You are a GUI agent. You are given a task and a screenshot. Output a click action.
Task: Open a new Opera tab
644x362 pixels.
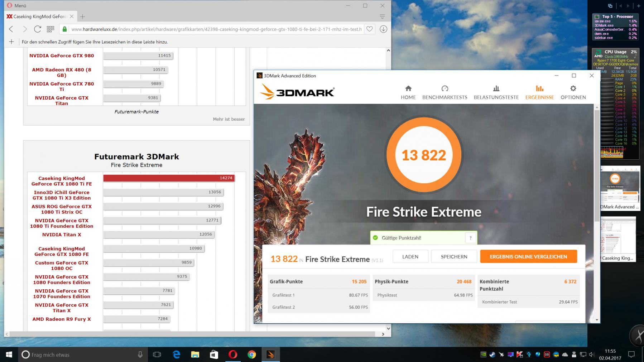click(83, 16)
